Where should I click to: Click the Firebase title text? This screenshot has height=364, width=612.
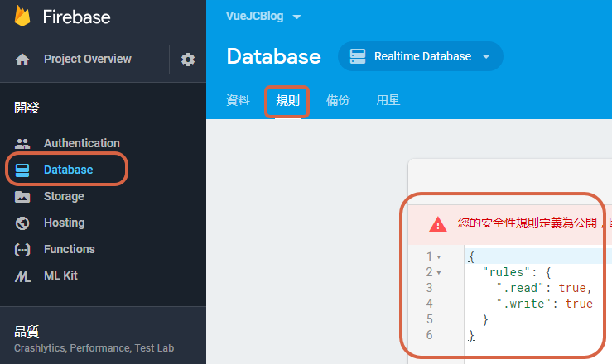[76, 17]
